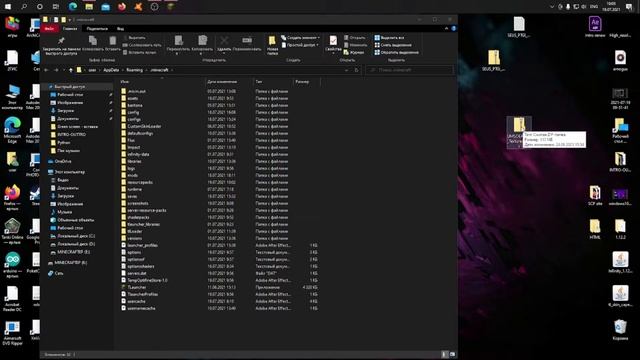The height and width of the screenshot is (360, 640).
Task: Click the Recycle Bin (Корзина) desktop icon
Action: click(620, 330)
